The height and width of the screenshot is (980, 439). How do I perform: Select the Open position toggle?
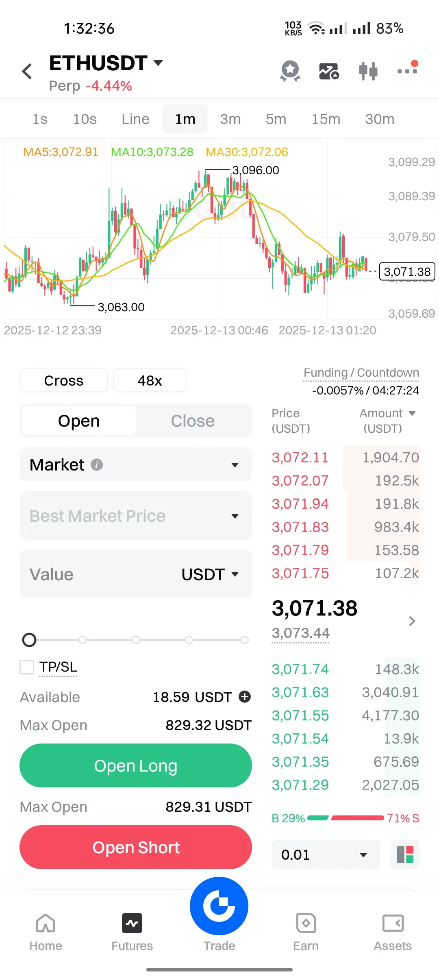coord(79,421)
